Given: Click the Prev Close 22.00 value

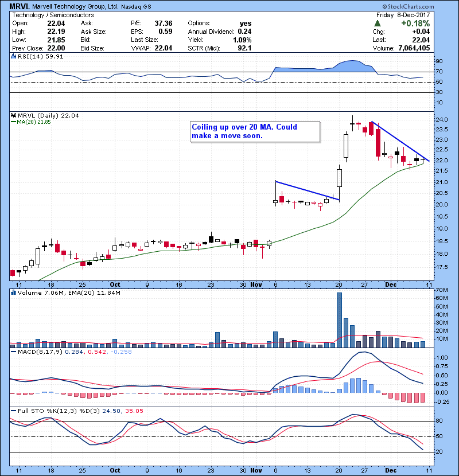Looking at the screenshot, I should click(x=56, y=48).
